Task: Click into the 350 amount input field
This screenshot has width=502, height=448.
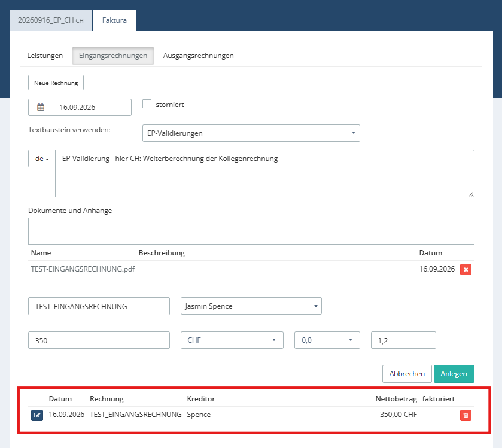Action: [x=99, y=340]
